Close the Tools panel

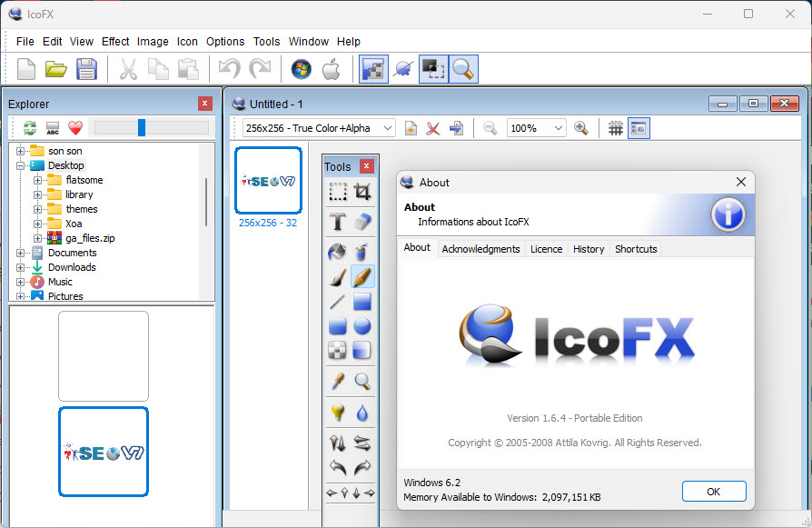366,165
